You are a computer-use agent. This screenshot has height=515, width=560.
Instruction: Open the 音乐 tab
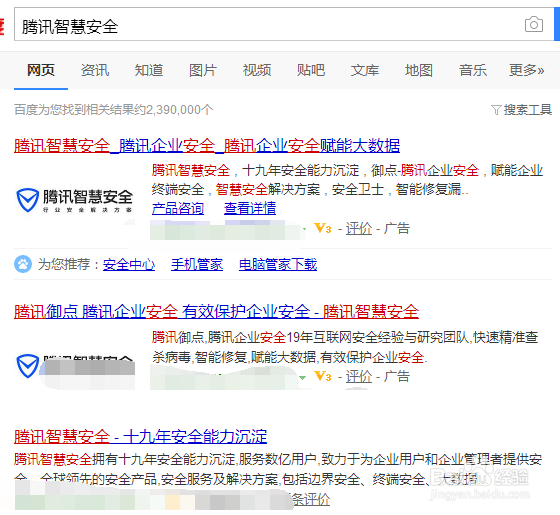tap(473, 70)
